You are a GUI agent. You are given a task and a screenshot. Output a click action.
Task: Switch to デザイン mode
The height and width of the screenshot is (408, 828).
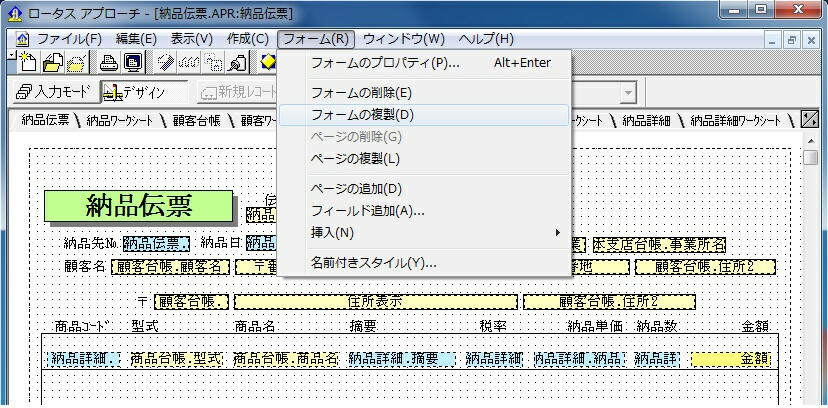145,92
